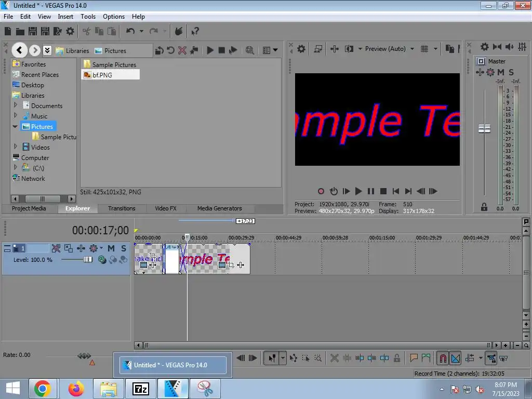Open the What's This help icon
Screen dimensions: 532x399
click(x=195, y=32)
